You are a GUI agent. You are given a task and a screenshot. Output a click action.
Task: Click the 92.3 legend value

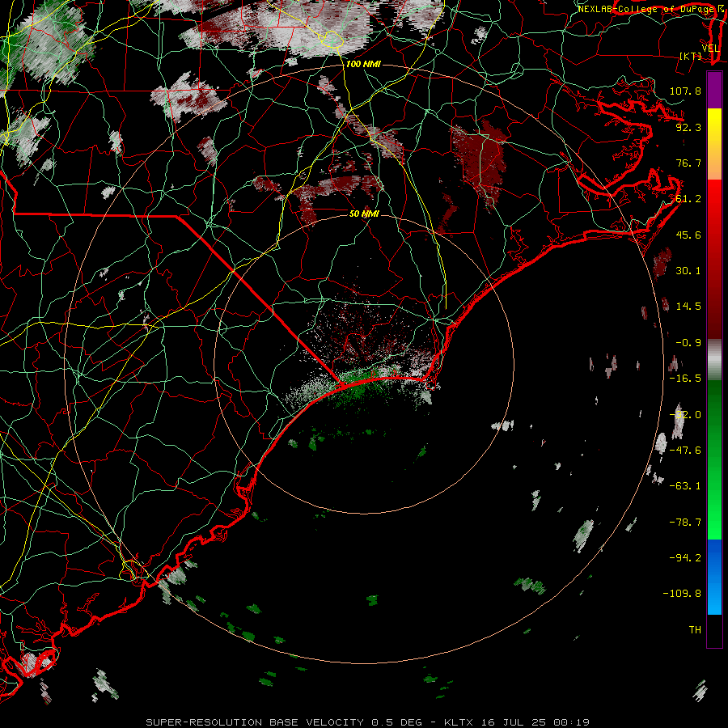pos(688,127)
